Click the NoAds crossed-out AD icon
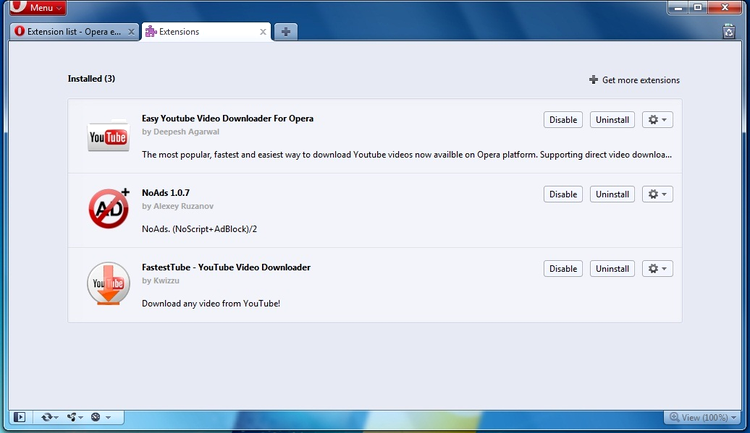The image size is (750, 433). (109, 208)
